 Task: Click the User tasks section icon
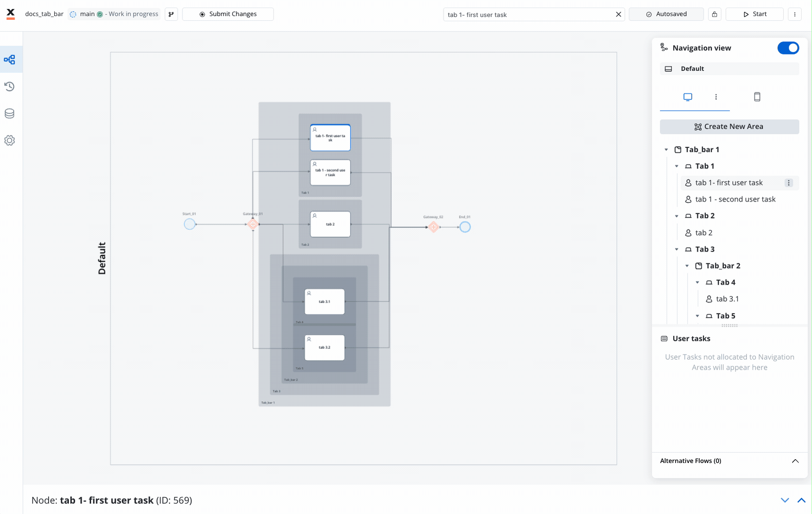coord(664,338)
